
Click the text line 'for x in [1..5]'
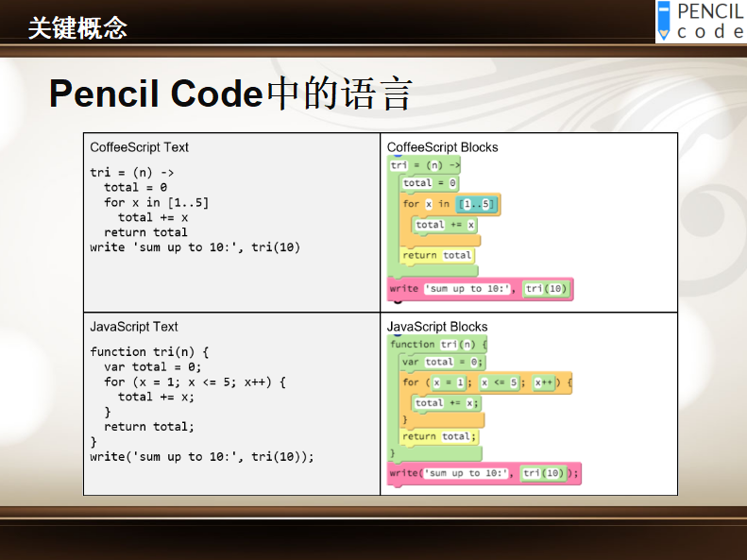point(156,202)
